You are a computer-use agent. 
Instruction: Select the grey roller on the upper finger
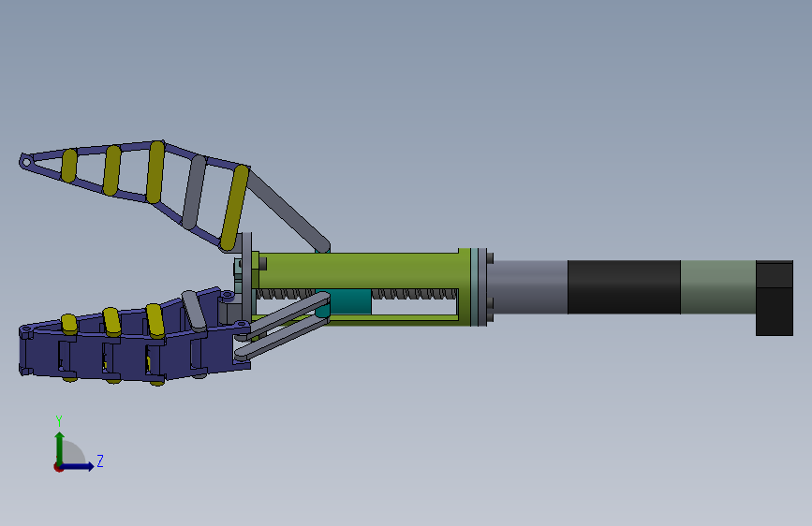[x=194, y=192]
